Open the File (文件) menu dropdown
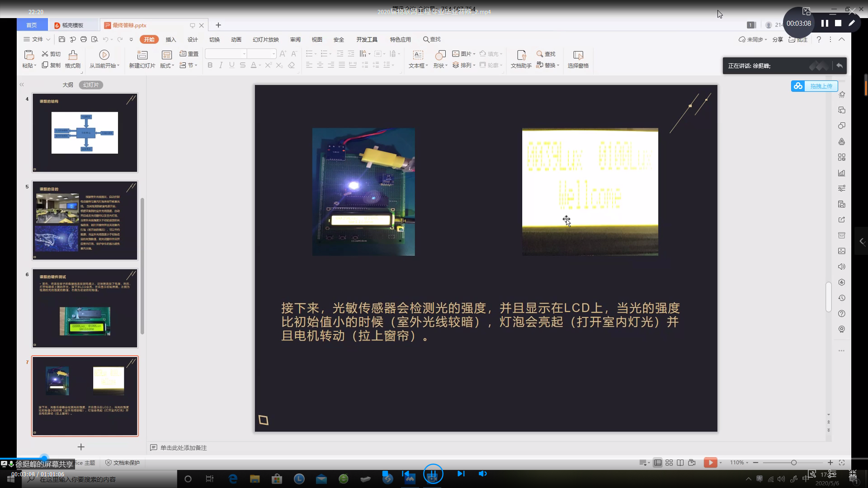The image size is (868, 488). [x=37, y=39]
